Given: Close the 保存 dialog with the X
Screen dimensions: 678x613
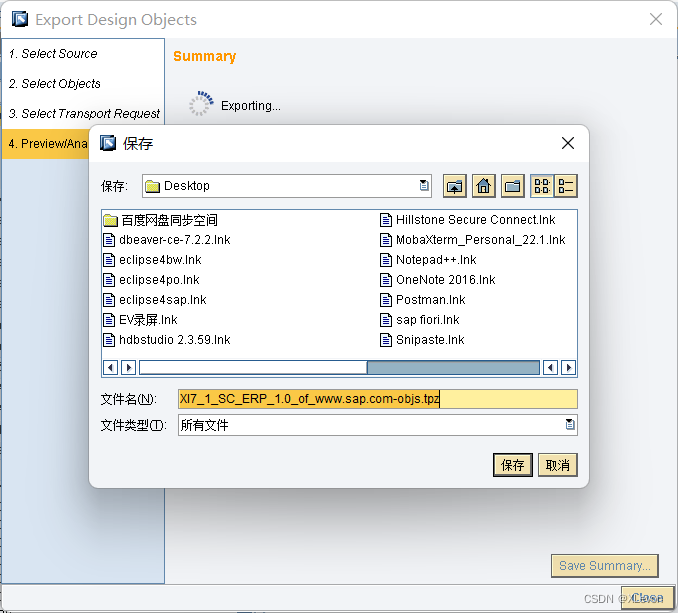Looking at the screenshot, I should pyautogui.click(x=568, y=143).
